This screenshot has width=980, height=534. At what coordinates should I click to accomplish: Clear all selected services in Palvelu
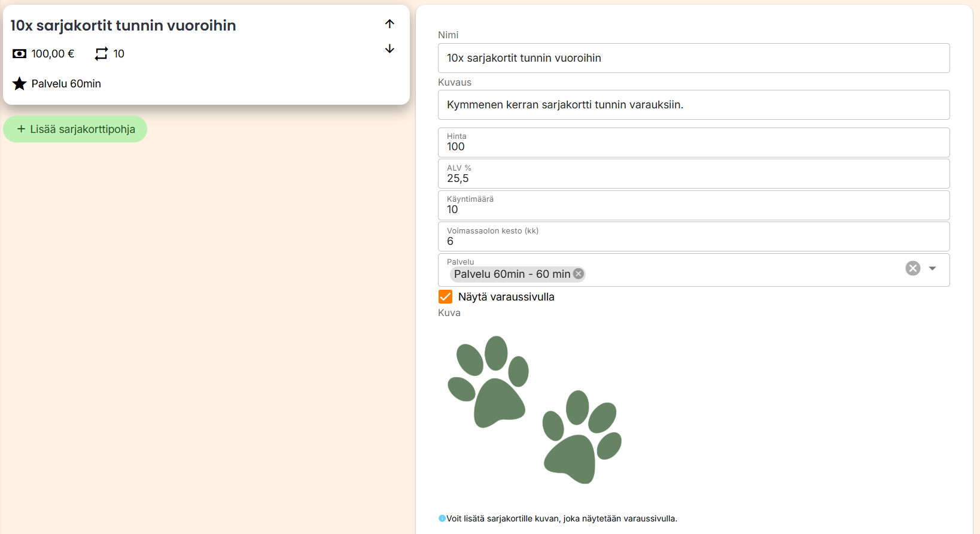tap(912, 268)
